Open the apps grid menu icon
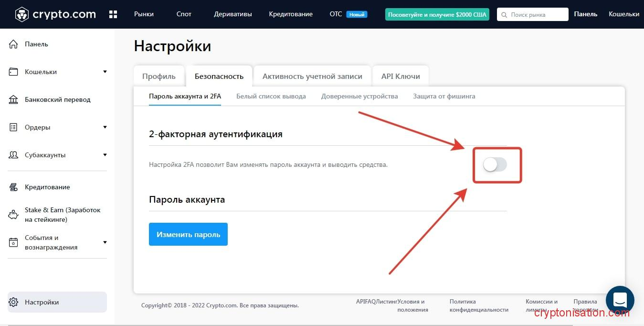The height and width of the screenshot is (326, 644). tap(113, 14)
